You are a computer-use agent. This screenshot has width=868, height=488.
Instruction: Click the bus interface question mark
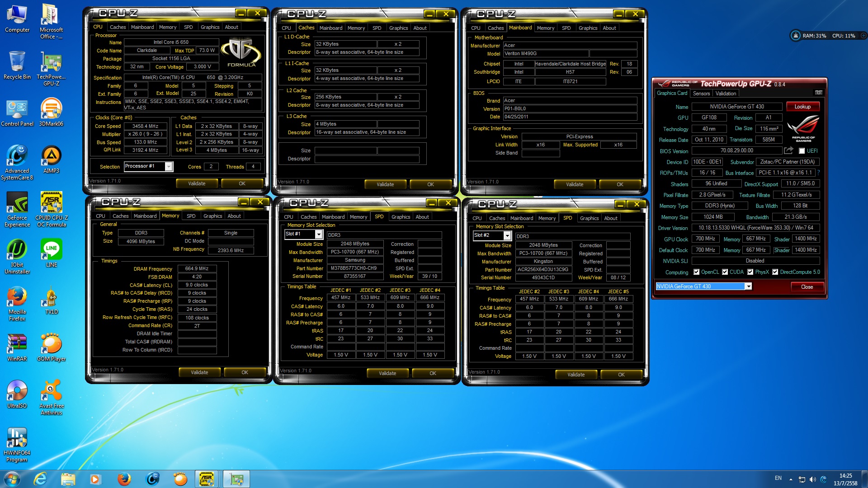819,173
